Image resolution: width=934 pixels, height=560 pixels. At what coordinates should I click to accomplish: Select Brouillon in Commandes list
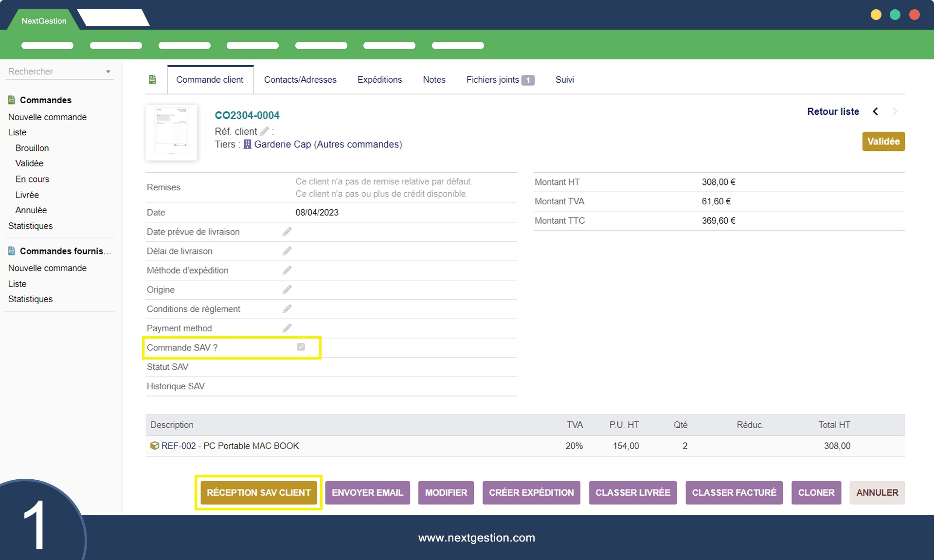point(32,148)
